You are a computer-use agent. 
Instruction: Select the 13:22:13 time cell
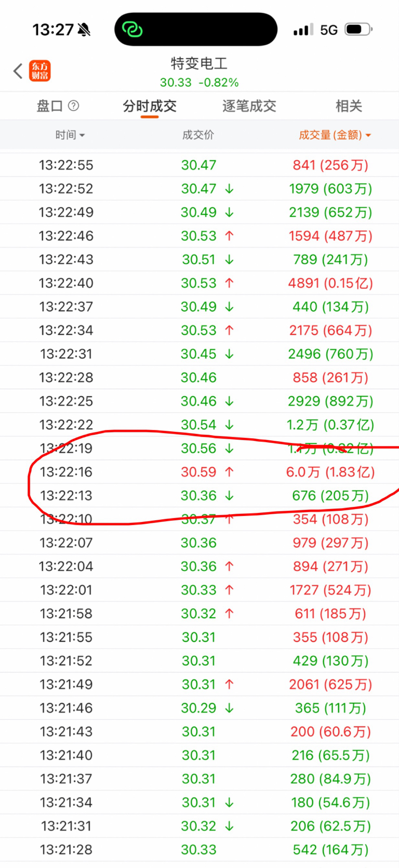tap(66, 496)
